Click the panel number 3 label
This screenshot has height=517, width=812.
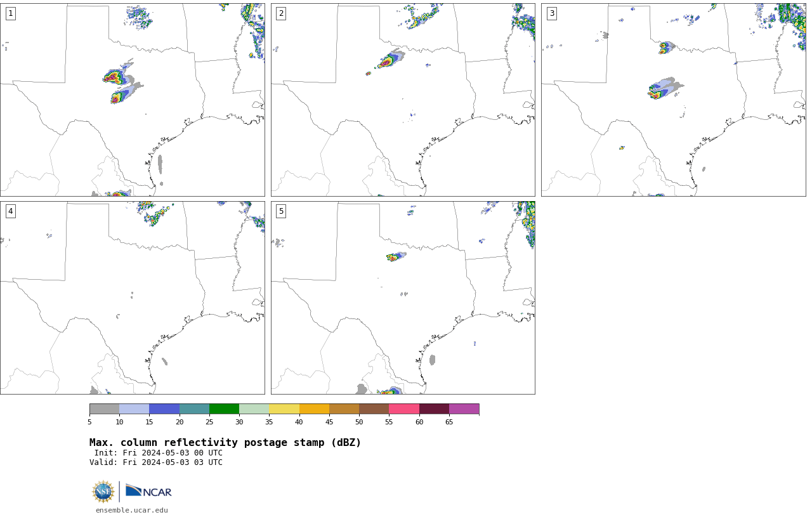coord(552,13)
